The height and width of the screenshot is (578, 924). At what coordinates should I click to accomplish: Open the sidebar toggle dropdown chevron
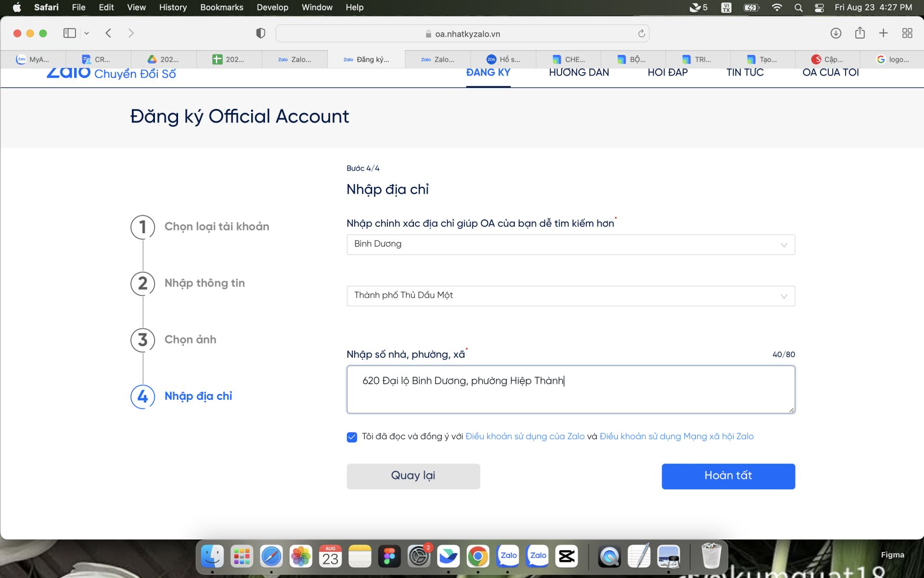[x=87, y=33]
